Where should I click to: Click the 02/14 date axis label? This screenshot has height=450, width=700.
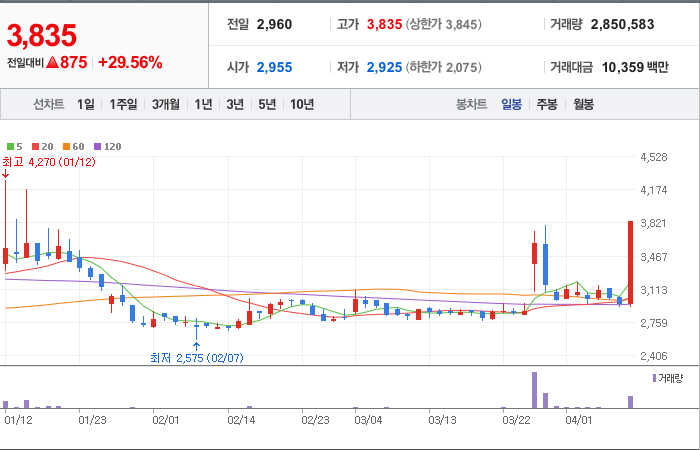[241, 421]
